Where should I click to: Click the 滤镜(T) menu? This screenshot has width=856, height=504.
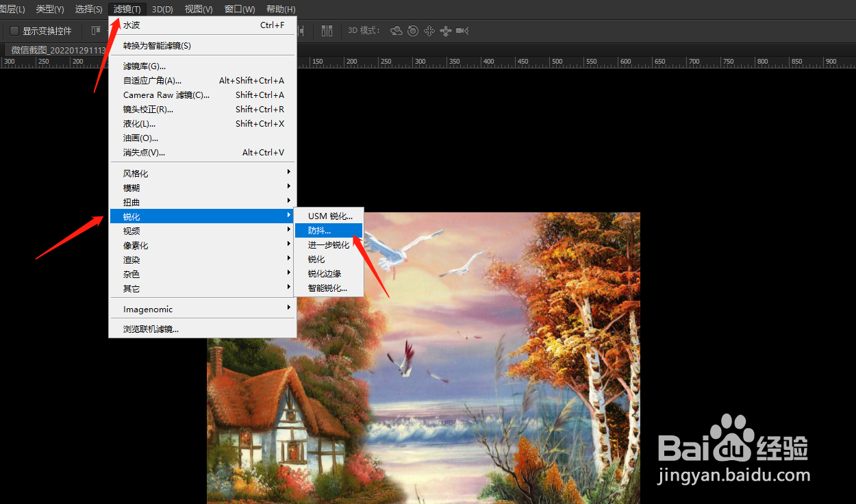coord(127,9)
